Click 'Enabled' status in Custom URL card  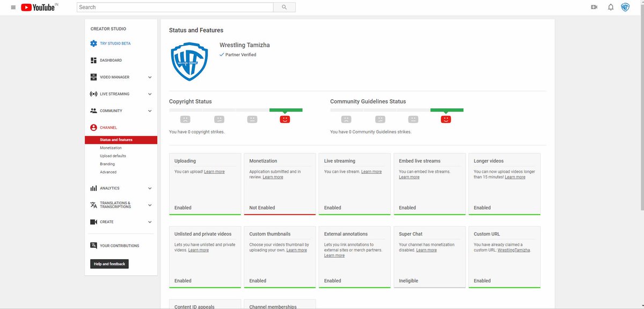click(x=482, y=281)
